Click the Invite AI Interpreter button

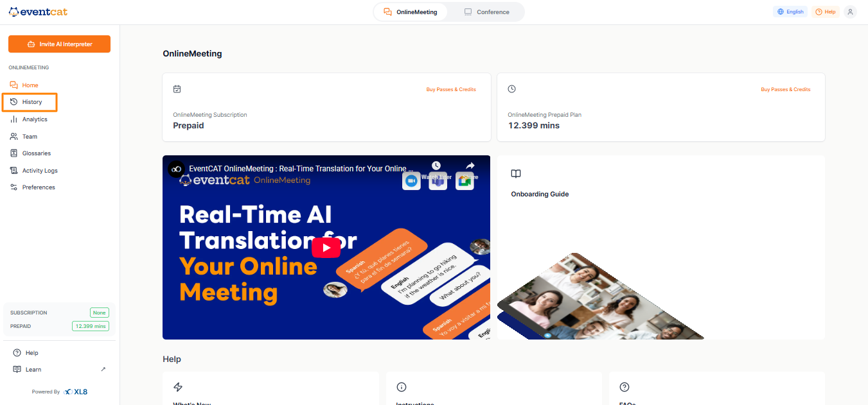point(59,44)
